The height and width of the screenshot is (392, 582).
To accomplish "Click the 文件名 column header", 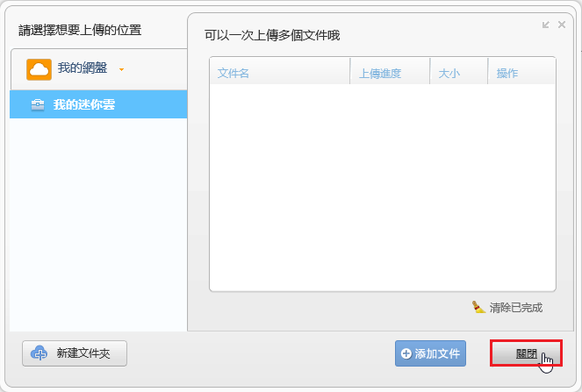I will click(x=280, y=73).
